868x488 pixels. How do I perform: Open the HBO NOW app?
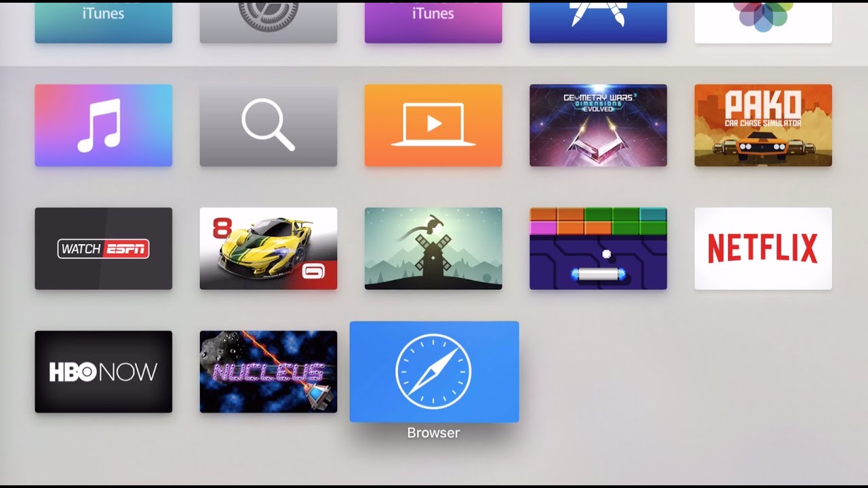[x=104, y=371]
